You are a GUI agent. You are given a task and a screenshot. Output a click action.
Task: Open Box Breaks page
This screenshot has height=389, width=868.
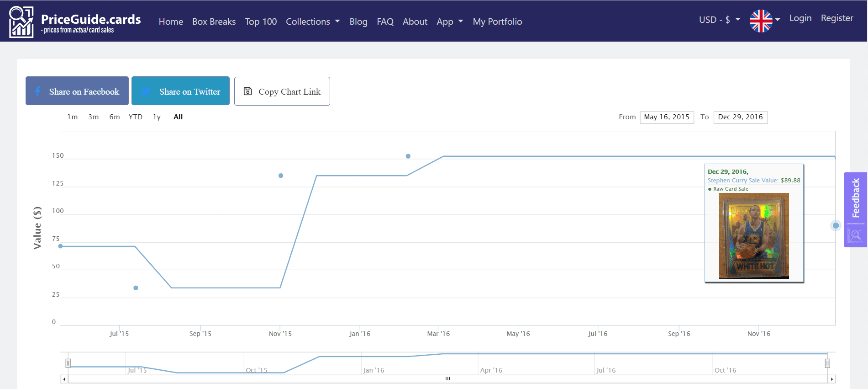click(x=214, y=21)
